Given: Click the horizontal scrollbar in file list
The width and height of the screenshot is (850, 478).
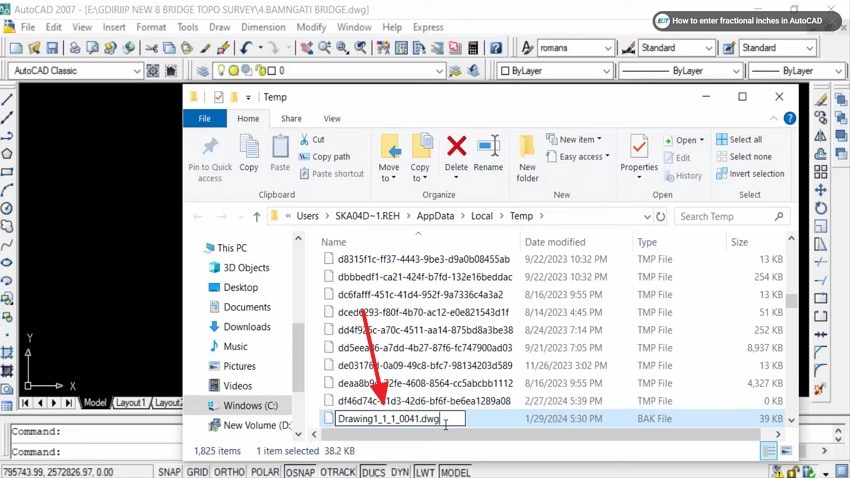Looking at the screenshot, I should [x=540, y=434].
